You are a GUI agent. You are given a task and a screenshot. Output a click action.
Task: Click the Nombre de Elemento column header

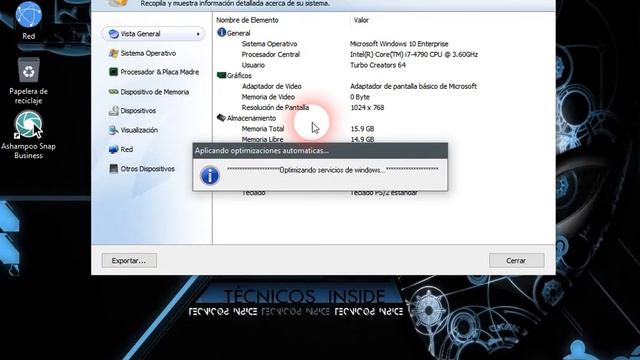pyautogui.click(x=247, y=20)
